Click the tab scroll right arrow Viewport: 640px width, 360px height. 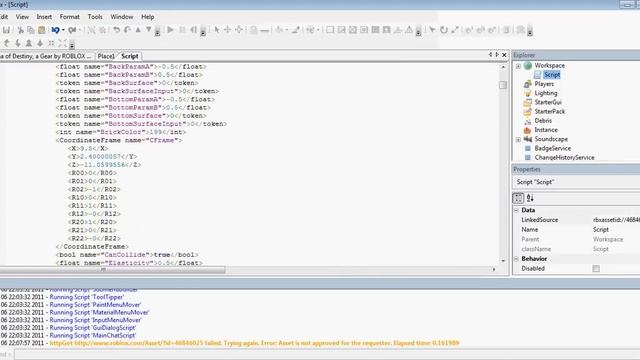[497, 55]
